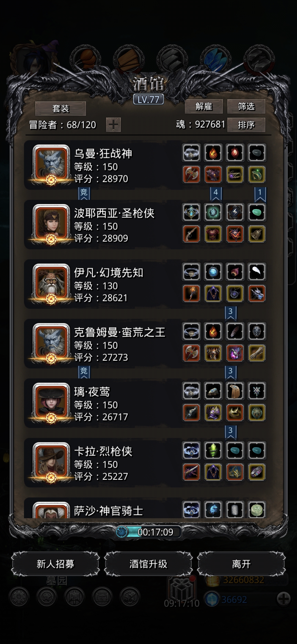Open 乌曼·狂战神's axe weapon slot

pos(191,174)
